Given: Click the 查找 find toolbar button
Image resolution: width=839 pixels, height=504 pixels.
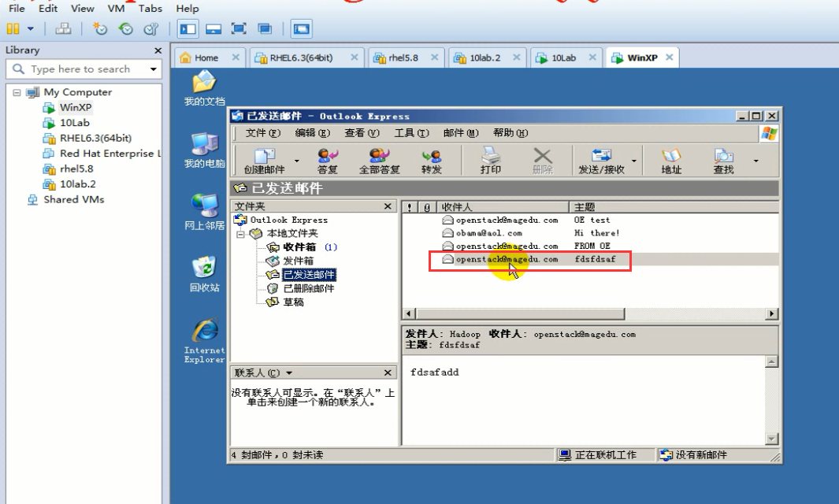Looking at the screenshot, I should click(723, 161).
